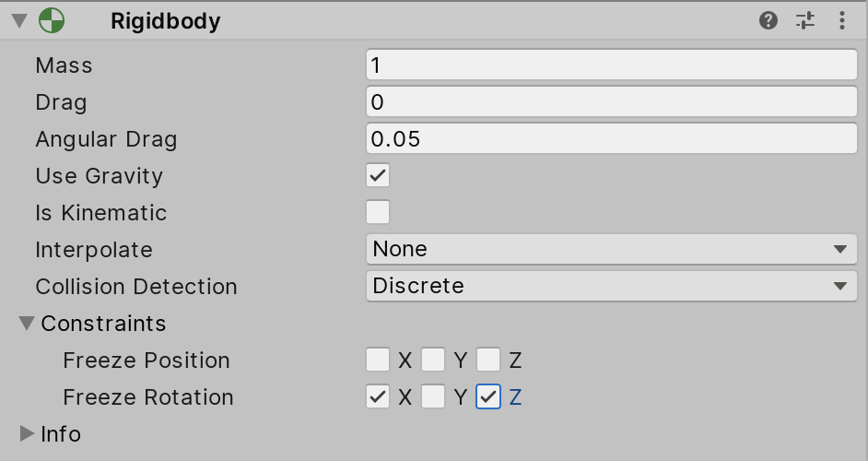This screenshot has height=461, width=868.
Task: Open the Collision Detection dropdown
Action: 611,286
